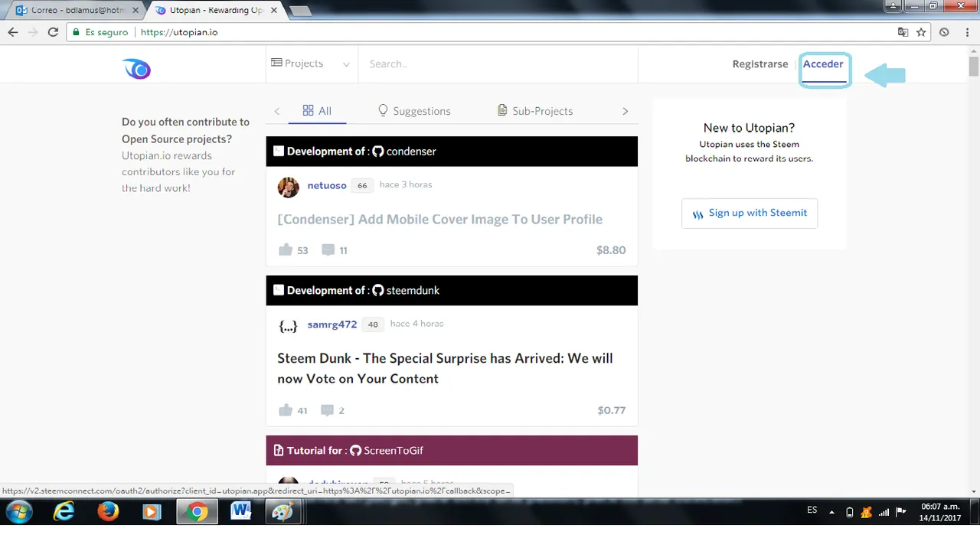Click reputation badge 48 next to samrg472

pos(373,324)
